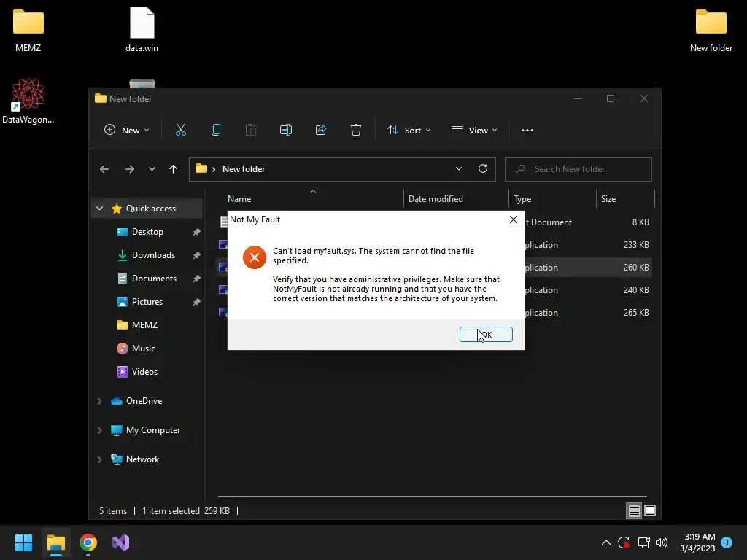The image size is (747, 560).
Task: Click the Search New folder box
Action: click(578, 169)
